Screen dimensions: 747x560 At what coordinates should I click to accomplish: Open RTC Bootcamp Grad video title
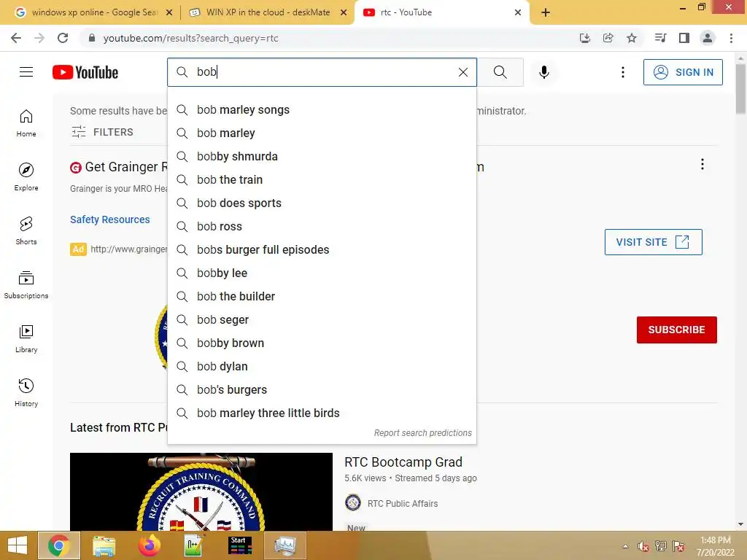(x=403, y=462)
